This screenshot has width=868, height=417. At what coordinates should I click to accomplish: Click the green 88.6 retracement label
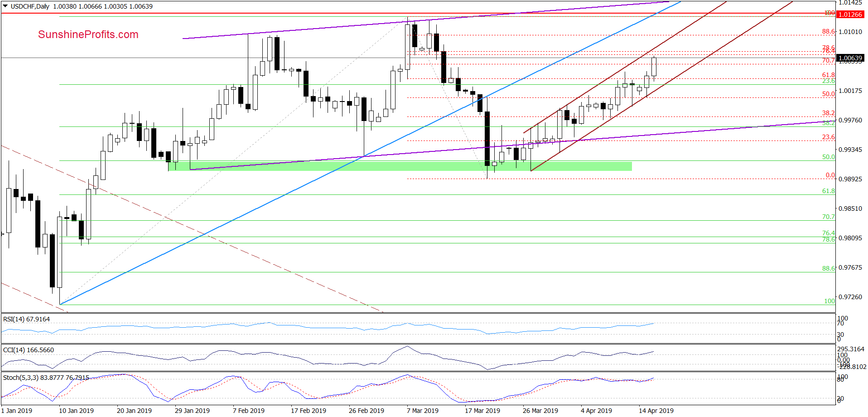[829, 268]
